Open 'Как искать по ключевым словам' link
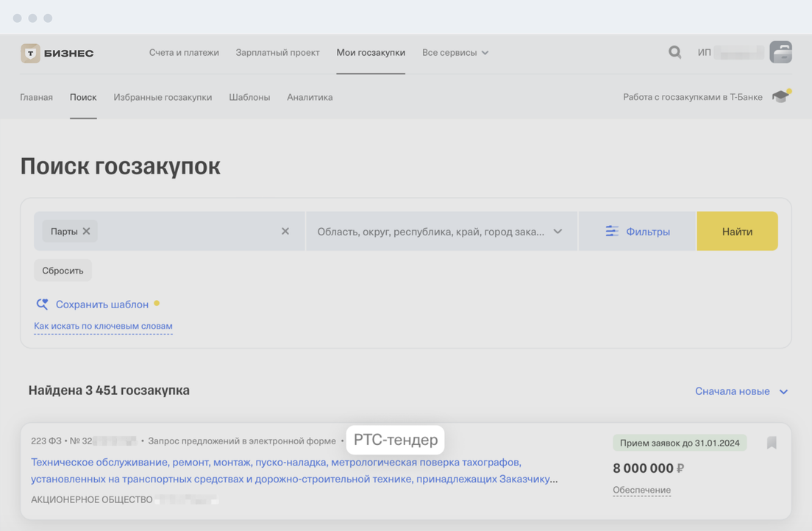This screenshot has width=812, height=531. (x=103, y=326)
